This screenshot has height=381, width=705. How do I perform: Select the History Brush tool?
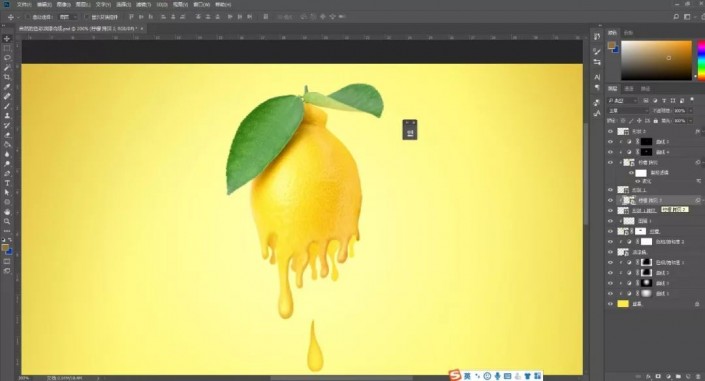click(7, 125)
